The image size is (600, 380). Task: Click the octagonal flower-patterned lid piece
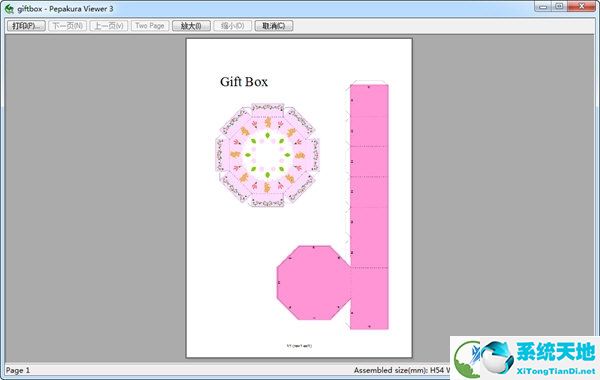pos(267,155)
